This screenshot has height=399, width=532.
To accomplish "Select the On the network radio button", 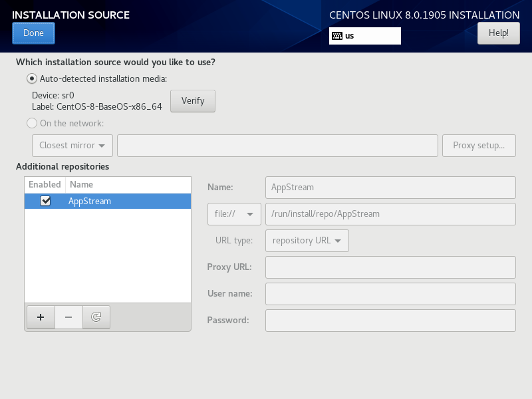I will (32, 123).
